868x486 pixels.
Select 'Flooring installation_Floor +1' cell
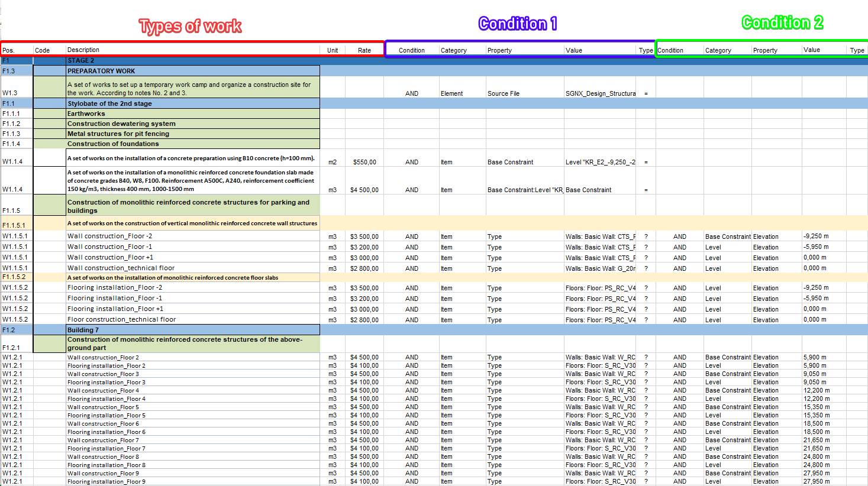[x=192, y=309]
